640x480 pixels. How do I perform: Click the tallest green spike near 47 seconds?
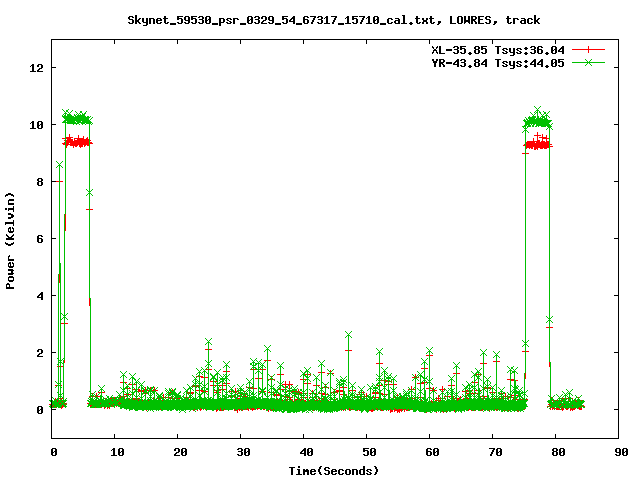click(x=348, y=335)
